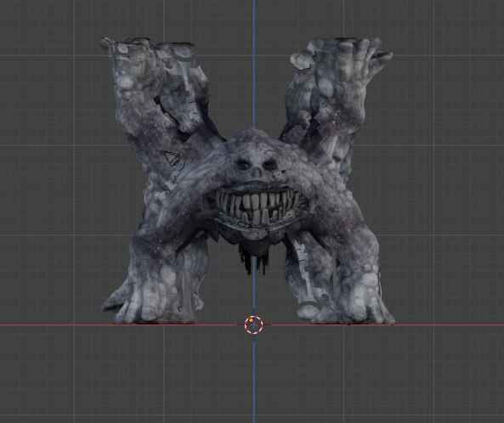Select the monster's nose cavity
The height and width of the screenshot is (423, 504).
click(x=256, y=173)
